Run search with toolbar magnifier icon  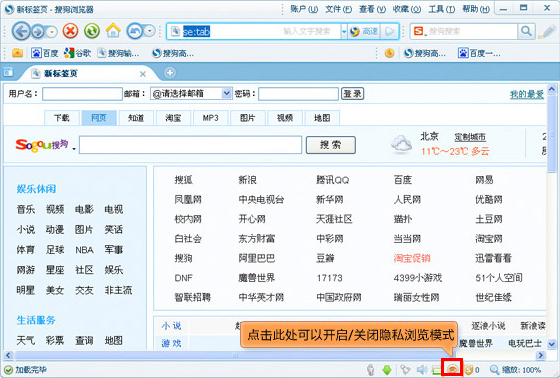coord(526,31)
